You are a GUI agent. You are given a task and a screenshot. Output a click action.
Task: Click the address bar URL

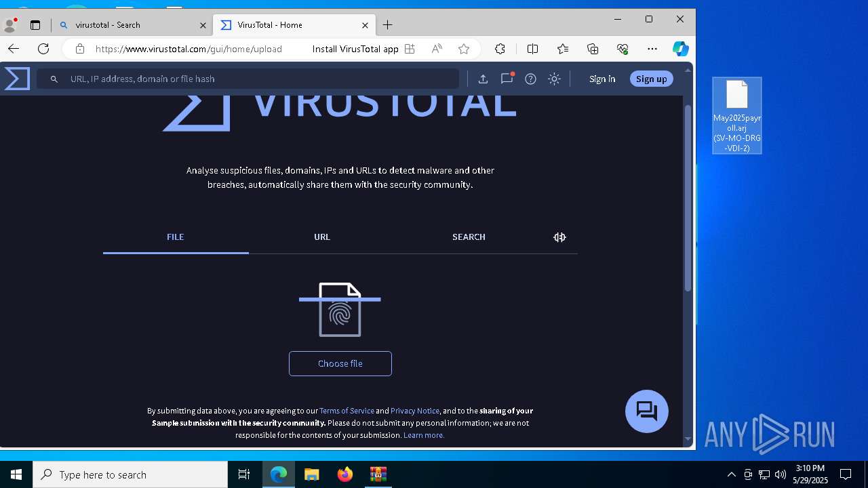point(189,49)
